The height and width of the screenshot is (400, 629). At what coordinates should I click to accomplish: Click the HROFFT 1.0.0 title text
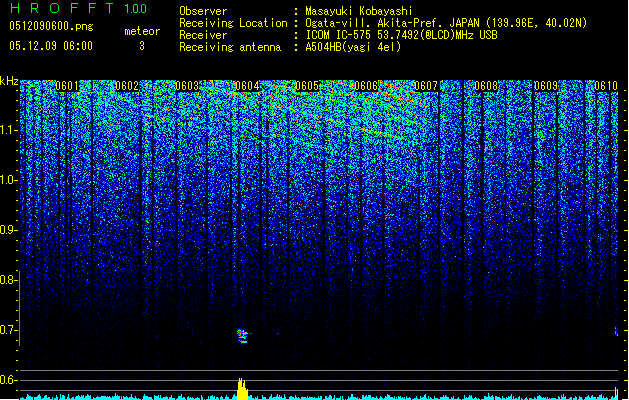(79, 8)
